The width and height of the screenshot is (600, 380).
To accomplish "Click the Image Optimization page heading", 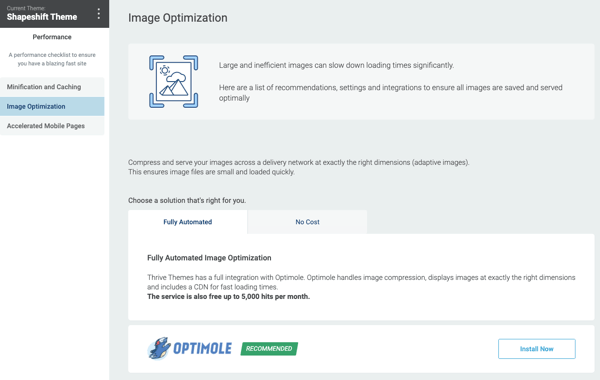I will (x=178, y=18).
